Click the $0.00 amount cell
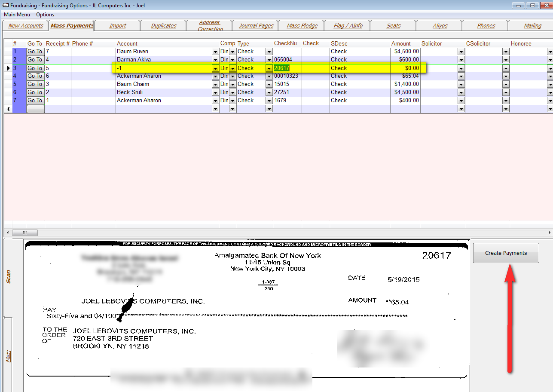Screen dimensions: 553x392 click(x=405, y=68)
